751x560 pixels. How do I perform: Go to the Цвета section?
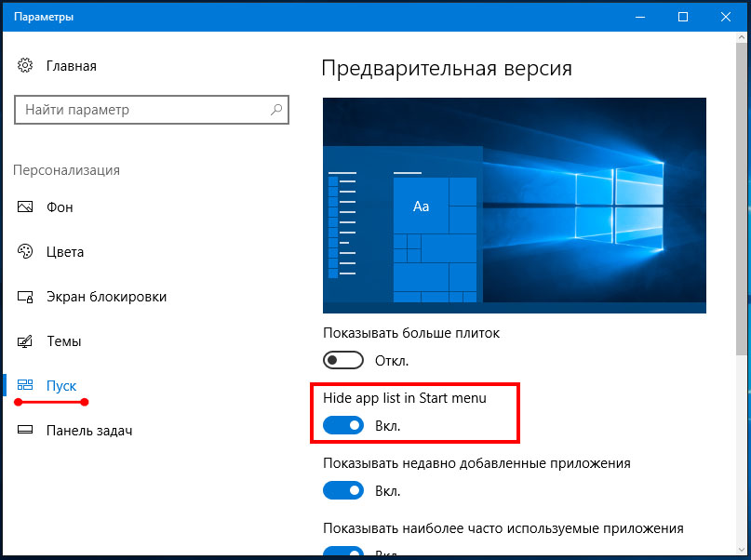pos(65,252)
